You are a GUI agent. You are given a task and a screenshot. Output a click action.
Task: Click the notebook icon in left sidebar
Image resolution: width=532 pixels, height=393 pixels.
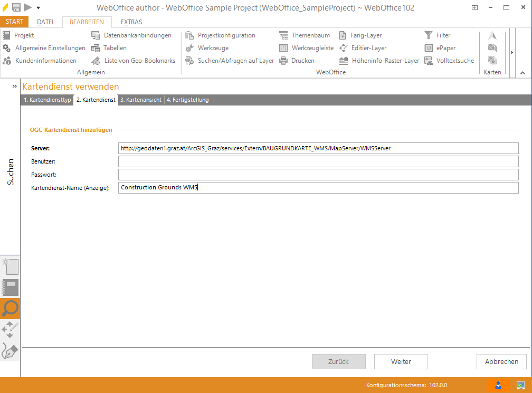coord(10,287)
